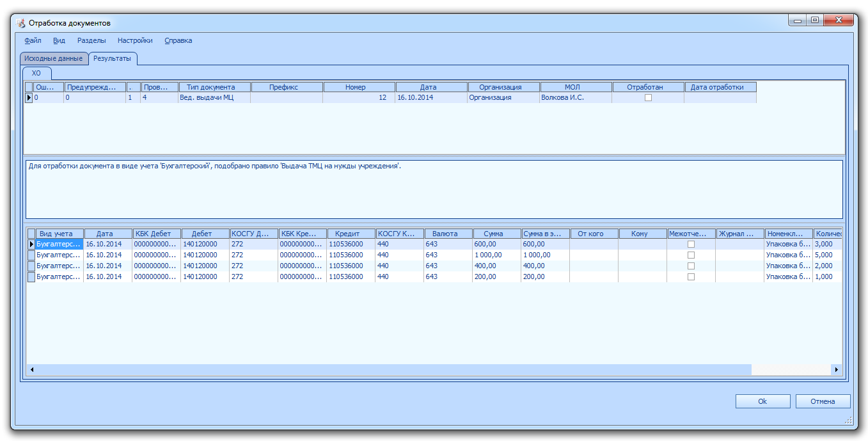Click the Предупрежд... column header
868x441 pixels.
click(95, 87)
